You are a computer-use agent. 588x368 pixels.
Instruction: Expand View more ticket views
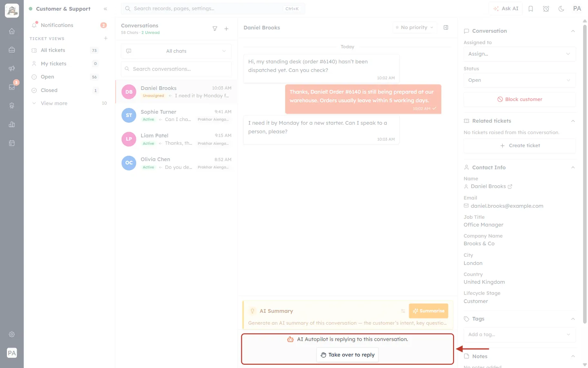(x=69, y=103)
